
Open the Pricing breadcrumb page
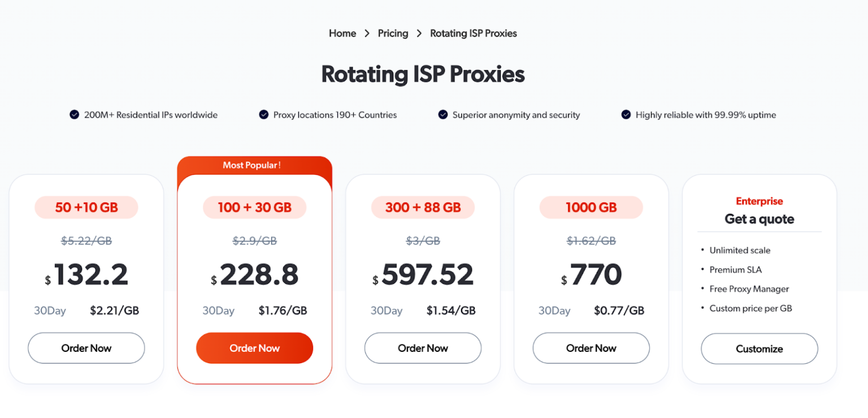pyautogui.click(x=393, y=33)
